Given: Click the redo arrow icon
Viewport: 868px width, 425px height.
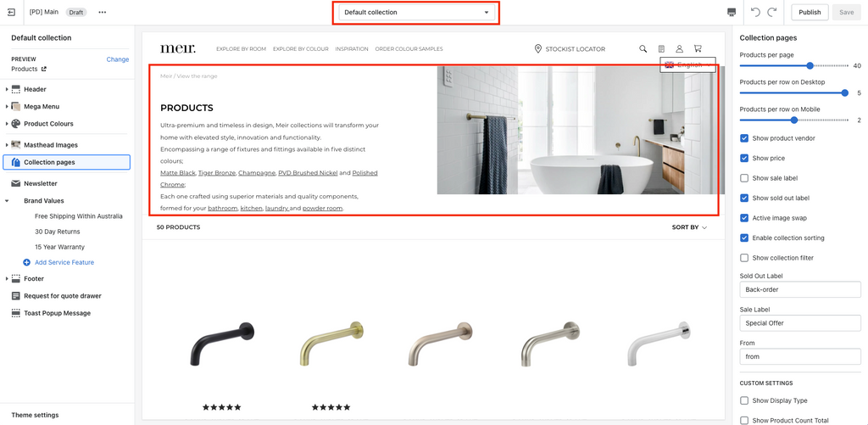Looking at the screenshot, I should [x=772, y=12].
